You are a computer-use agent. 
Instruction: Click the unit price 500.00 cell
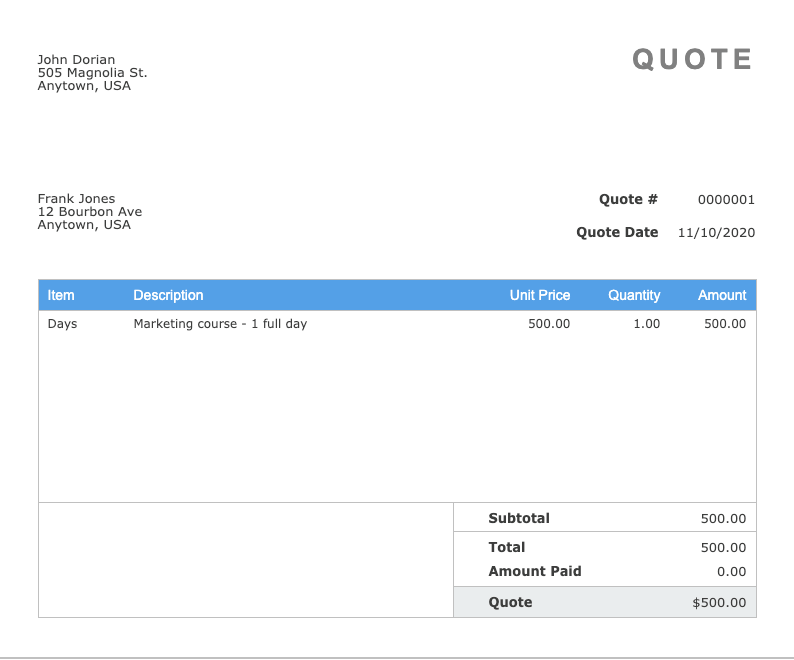pyautogui.click(x=549, y=324)
